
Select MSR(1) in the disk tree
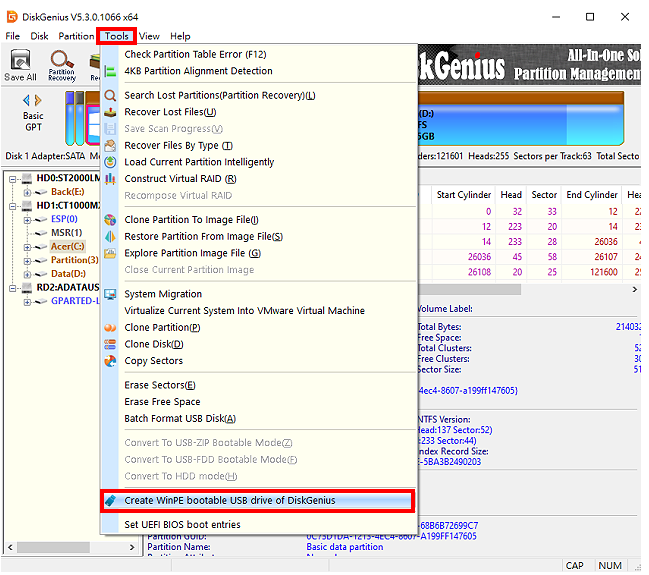pos(67,233)
